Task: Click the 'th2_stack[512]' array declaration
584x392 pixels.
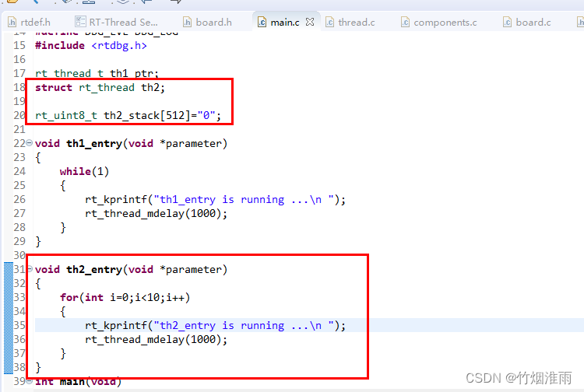Action: point(128,115)
